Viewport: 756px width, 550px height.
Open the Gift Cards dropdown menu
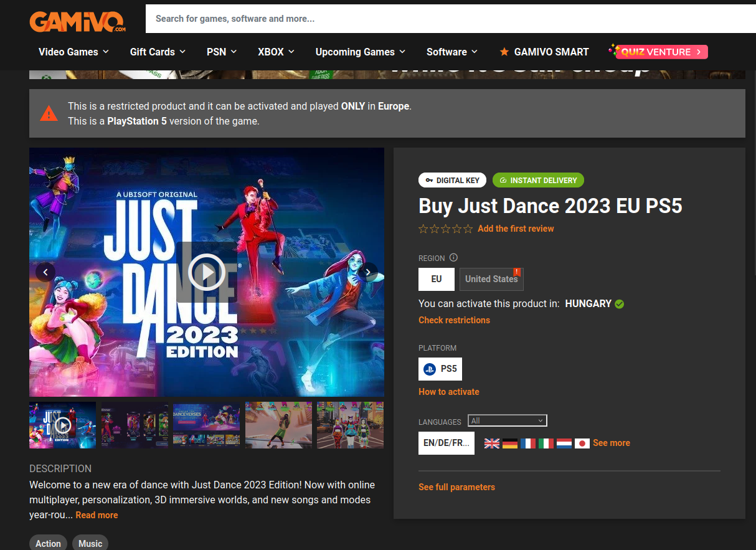pos(158,52)
